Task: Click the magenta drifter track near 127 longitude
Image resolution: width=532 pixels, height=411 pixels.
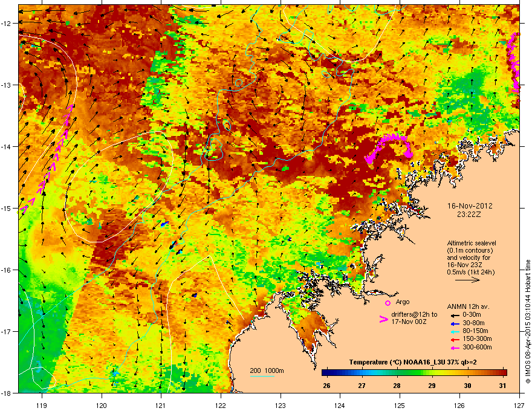Action: [x=514, y=61]
